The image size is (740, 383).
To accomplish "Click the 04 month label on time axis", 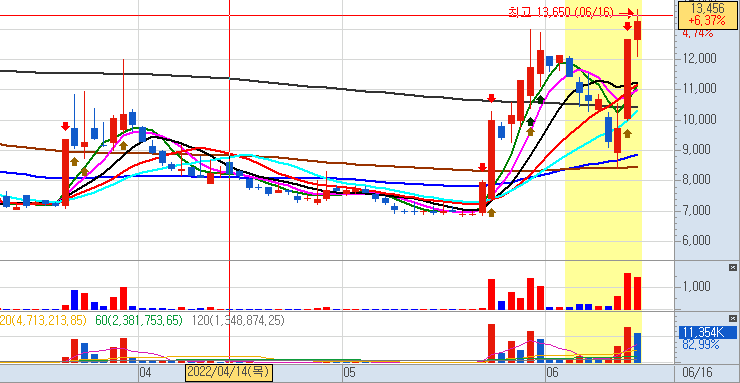I will [x=145, y=373].
